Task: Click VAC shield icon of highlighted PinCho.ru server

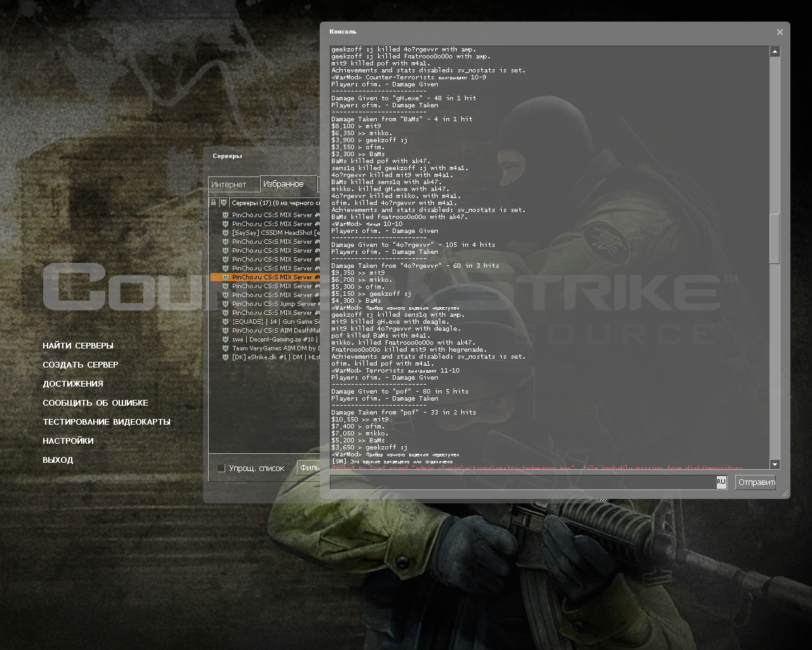Action: click(x=225, y=277)
